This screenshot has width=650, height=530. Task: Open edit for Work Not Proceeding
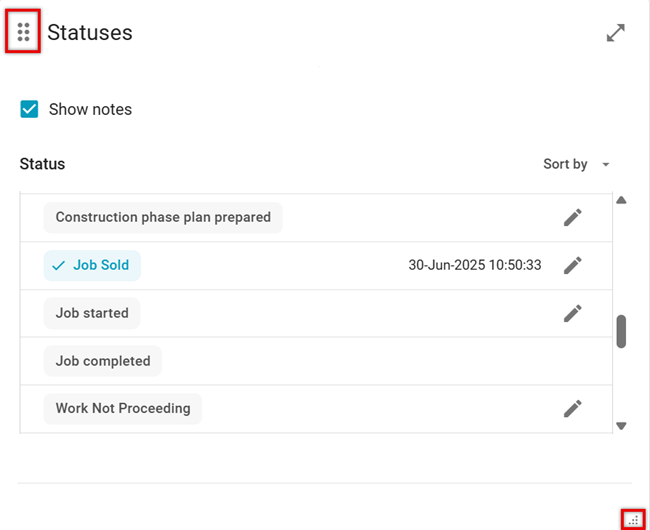(572, 408)
